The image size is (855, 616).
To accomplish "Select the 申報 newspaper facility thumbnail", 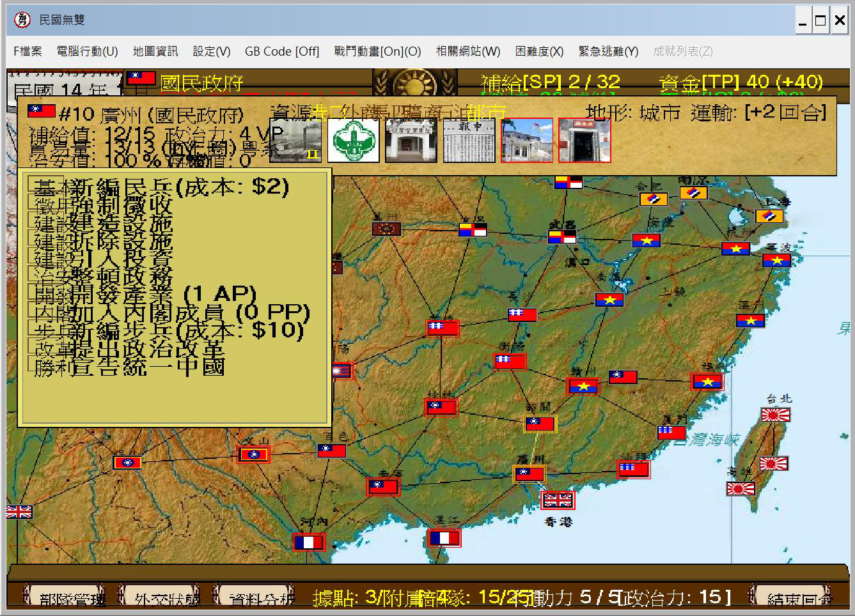I will point(469,140).
